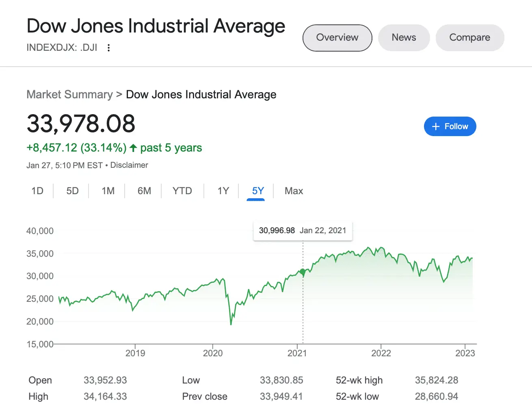Show the 1M chart range
This screenshot has width=532, height=416.
point(108,191)
